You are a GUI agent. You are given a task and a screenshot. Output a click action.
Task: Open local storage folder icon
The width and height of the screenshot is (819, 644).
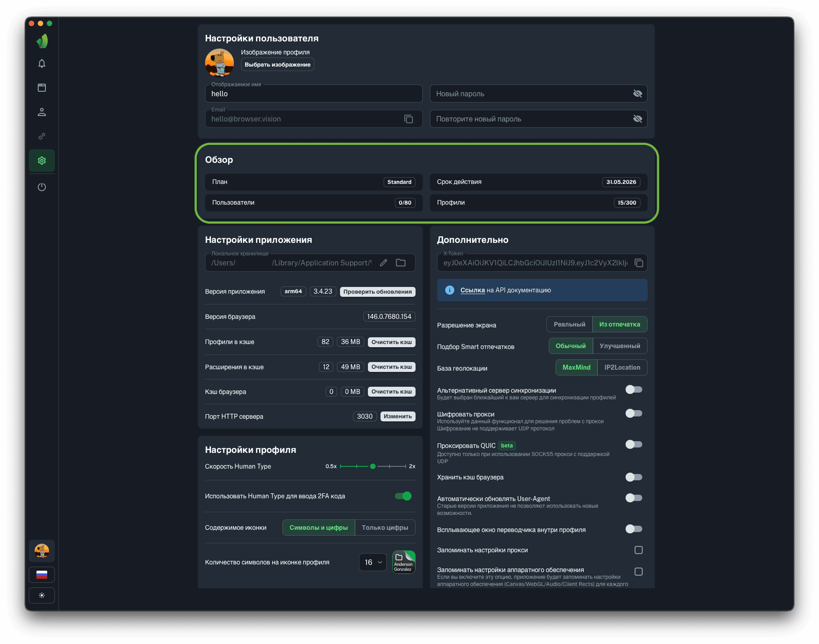401,263
